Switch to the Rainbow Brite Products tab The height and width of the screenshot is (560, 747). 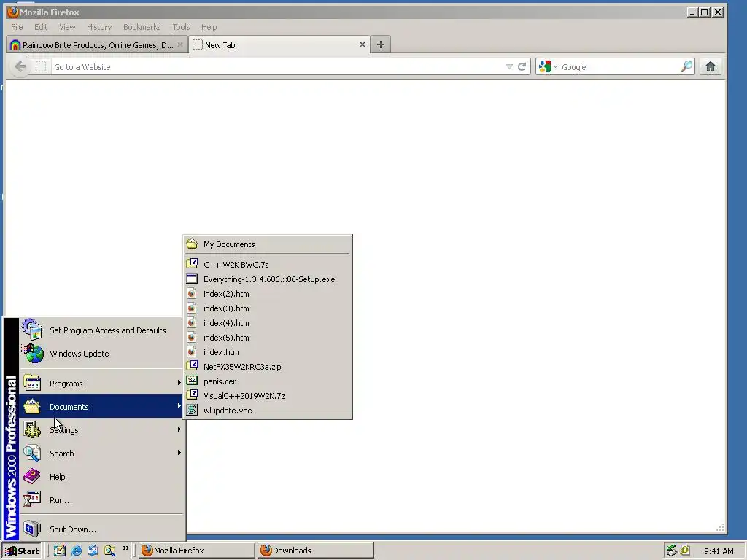pyautogui.click(x=97, y=45)
